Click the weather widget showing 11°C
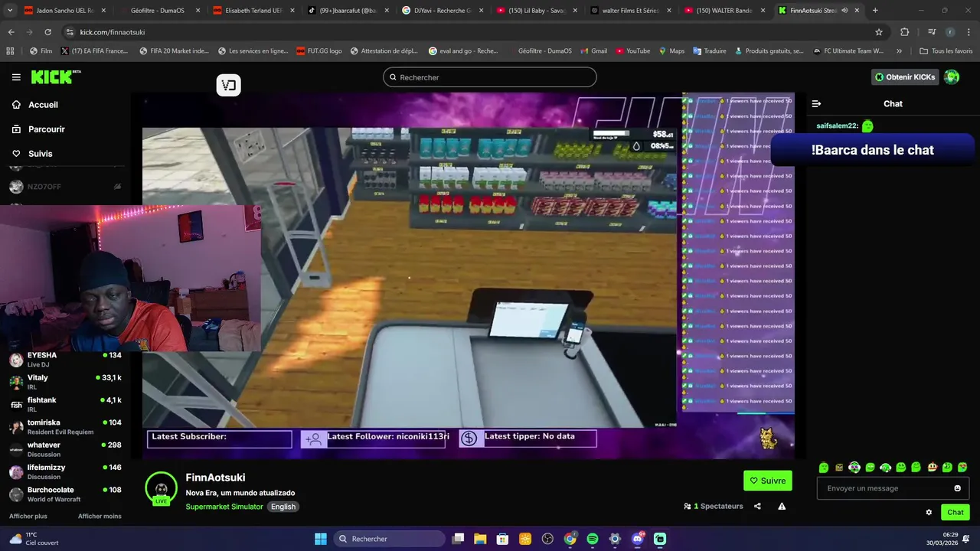Viewport: 980px width, 551px height. (x=34, y=539)
